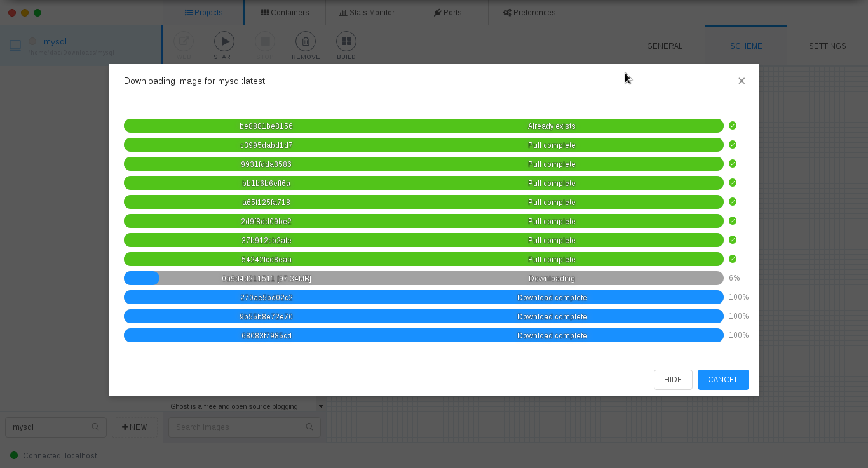Click the Remove trash icon

[x=306, y=42]
